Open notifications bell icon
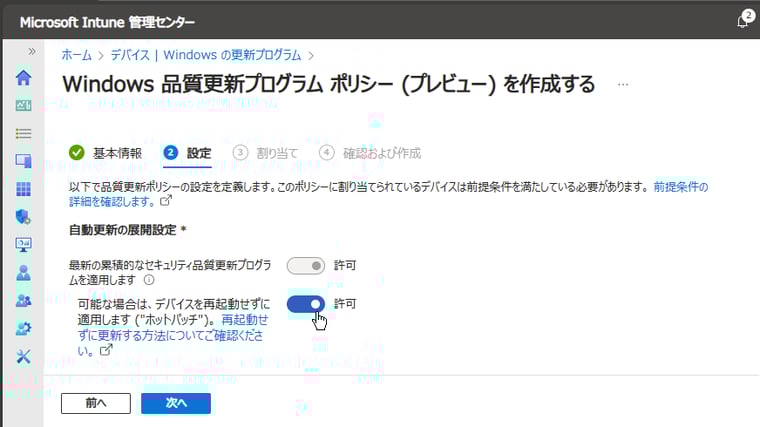This screenshot has height=427, width=760. coord(745,20)
